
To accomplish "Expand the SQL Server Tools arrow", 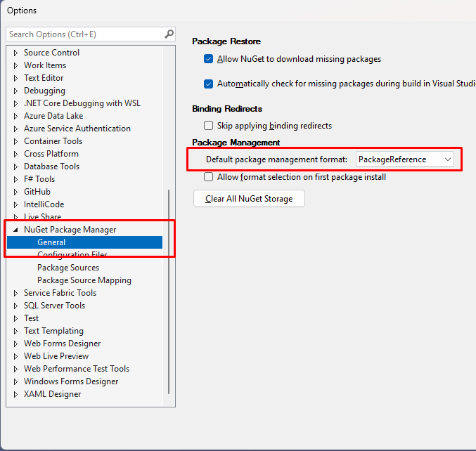I will point(15,306).
